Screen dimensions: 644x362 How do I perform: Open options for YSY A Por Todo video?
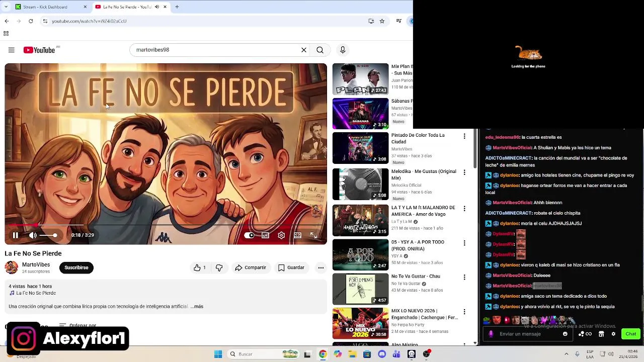pos(464,243)
